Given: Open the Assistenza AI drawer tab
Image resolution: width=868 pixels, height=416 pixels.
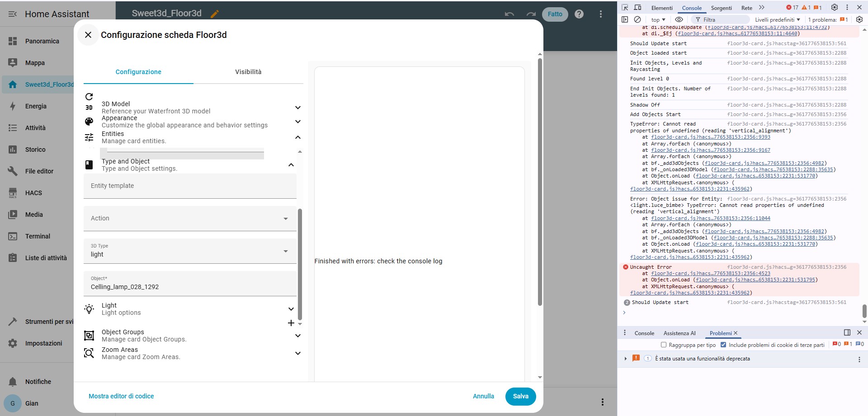Looking at the screenshot, I should coord(679,333).
